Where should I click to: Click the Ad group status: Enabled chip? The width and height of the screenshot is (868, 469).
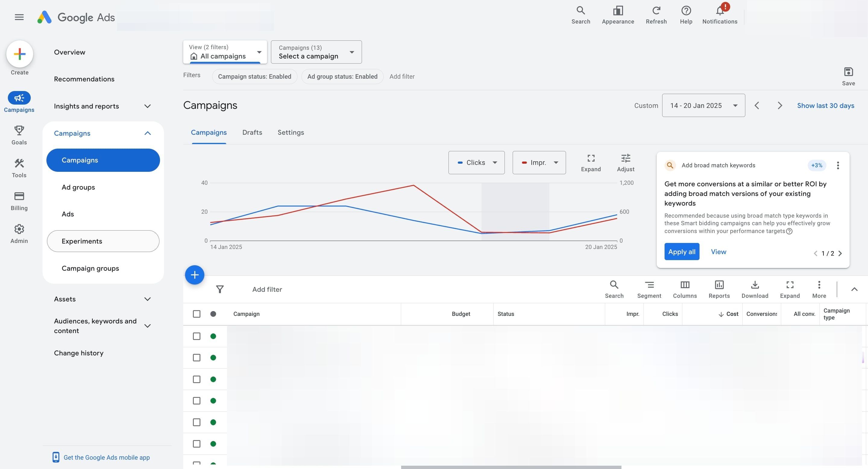coord(342,77)
